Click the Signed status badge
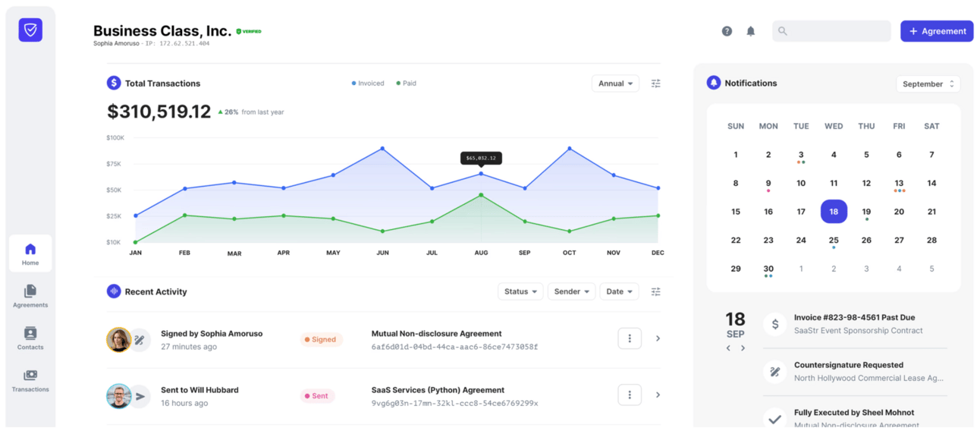 (321, 340)
